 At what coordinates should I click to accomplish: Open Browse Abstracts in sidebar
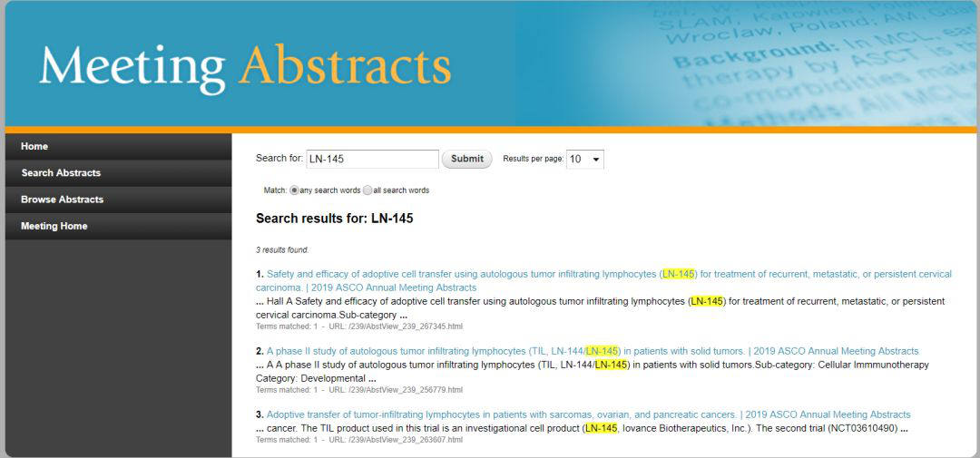tap(118, 200)
